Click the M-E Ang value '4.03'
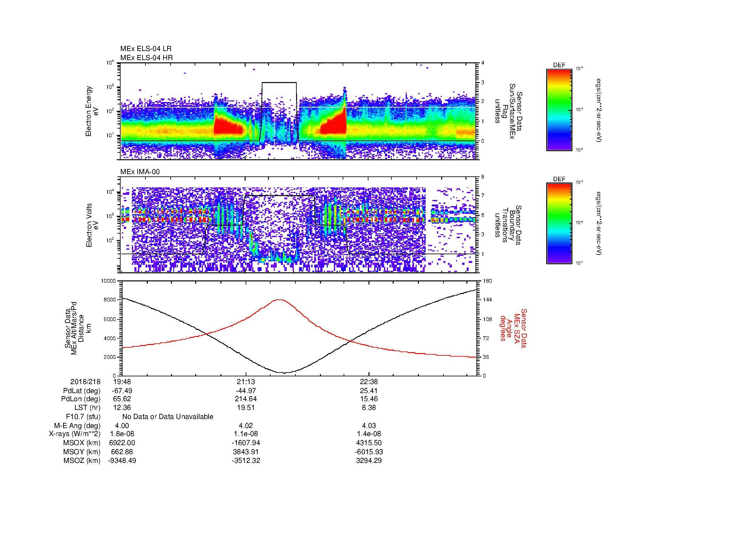 (369, 426)
